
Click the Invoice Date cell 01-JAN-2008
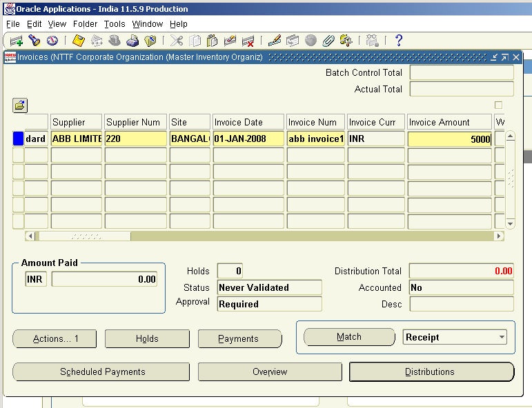[248, 139]
